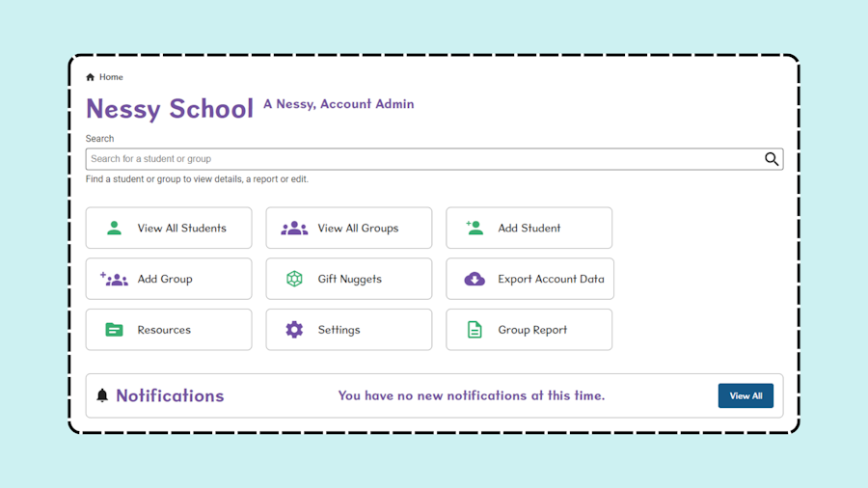Click the add-group people icon
The height and width of the screenshot is (488, 868).
[x=114, y=279]
